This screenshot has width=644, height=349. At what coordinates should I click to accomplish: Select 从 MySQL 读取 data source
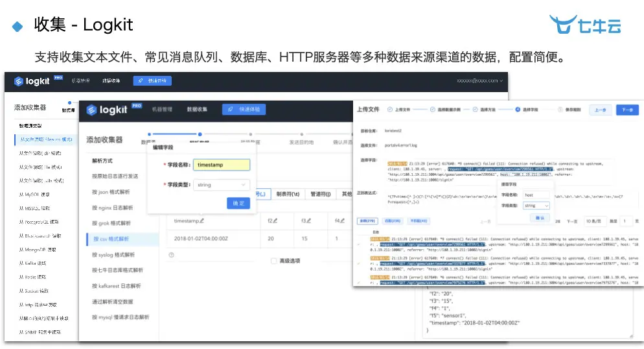(x=34, y=195)
